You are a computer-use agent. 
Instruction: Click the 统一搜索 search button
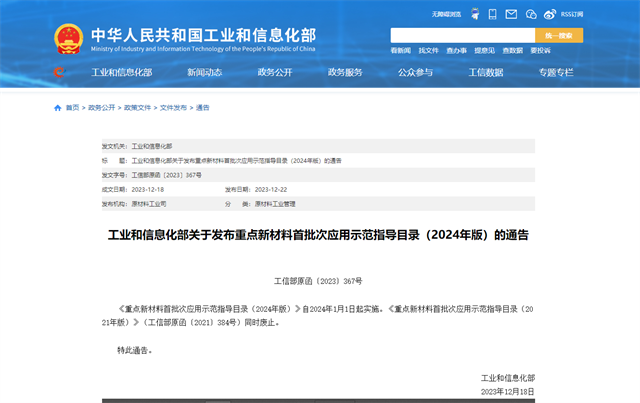pyautogui.click(x=559, y=36)
